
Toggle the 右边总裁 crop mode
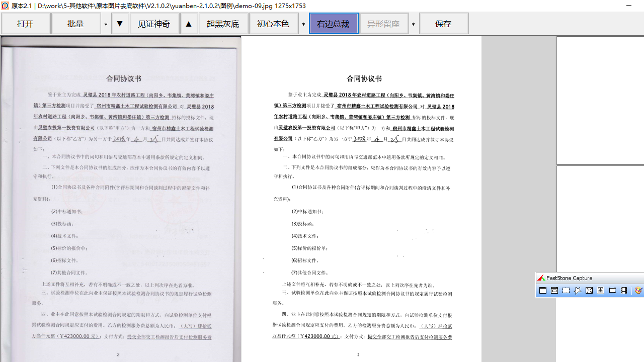click(334, 23)
